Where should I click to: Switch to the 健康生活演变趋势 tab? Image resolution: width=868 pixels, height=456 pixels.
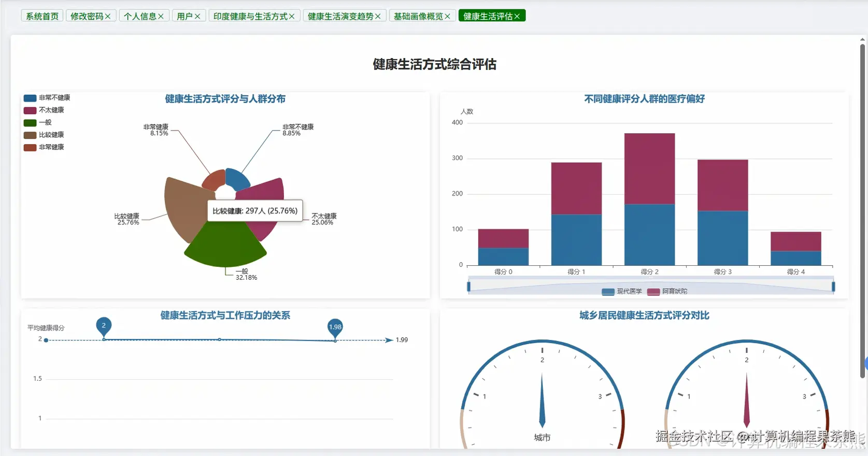[x=340, y=16]
